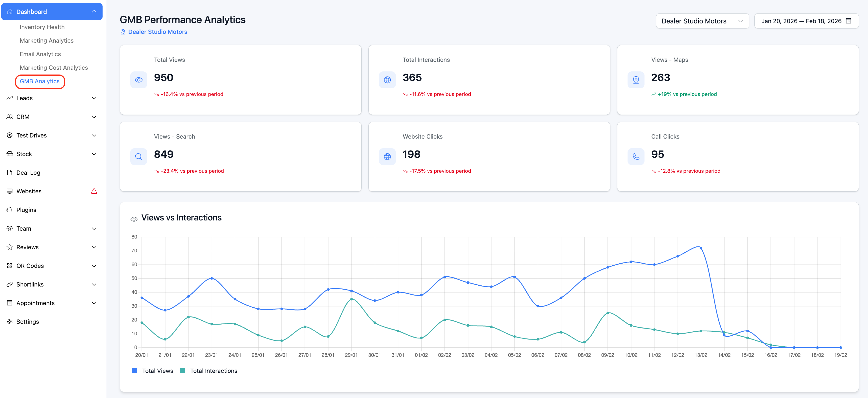Click the red warning triangle beside Websites
This screenshot has width=868, height=398.
click(x=94, y=191)
